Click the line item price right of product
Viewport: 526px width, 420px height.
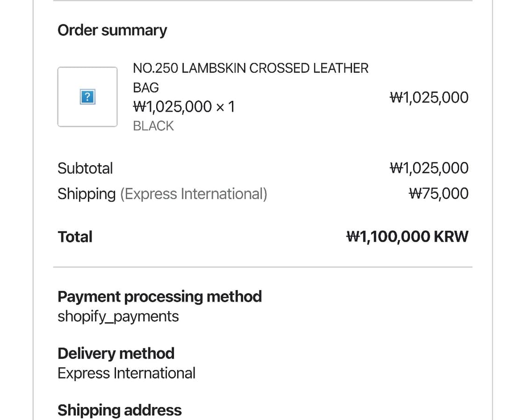pos(429,98)
